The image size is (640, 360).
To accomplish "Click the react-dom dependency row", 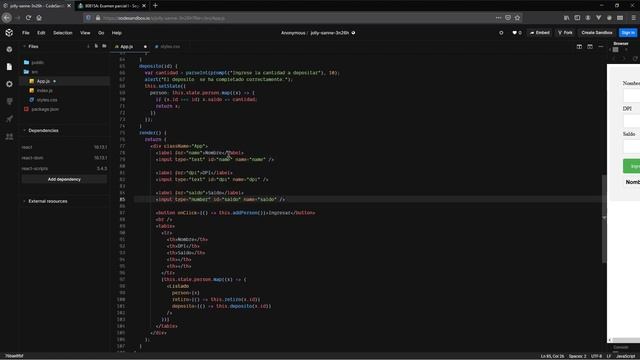I will click(64, 158).
